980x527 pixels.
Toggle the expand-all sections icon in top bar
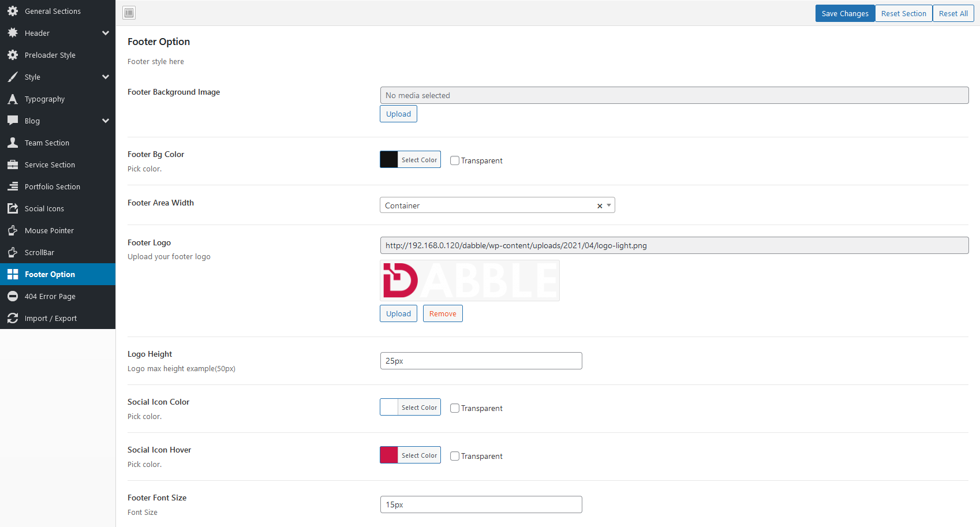(129, 13)
